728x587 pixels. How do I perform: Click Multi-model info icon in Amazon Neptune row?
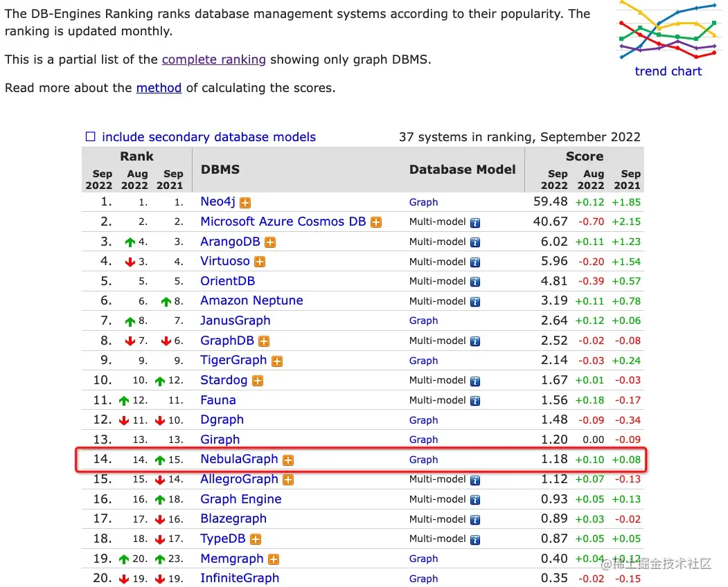[475, 302]
